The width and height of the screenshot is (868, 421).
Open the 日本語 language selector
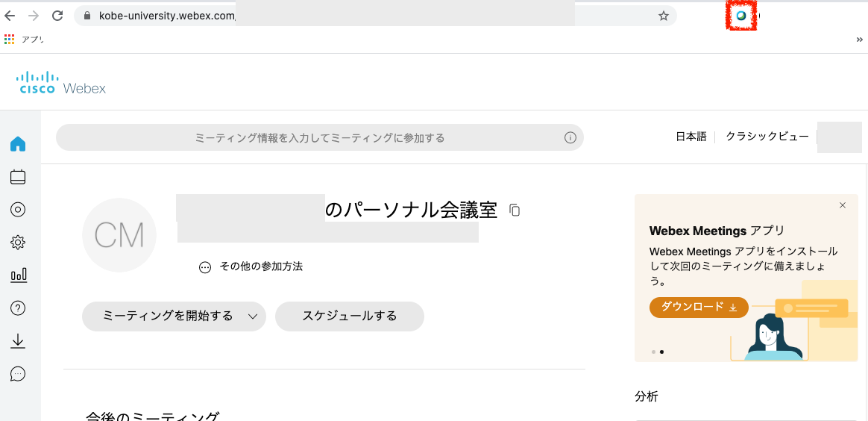coord(691,137)
